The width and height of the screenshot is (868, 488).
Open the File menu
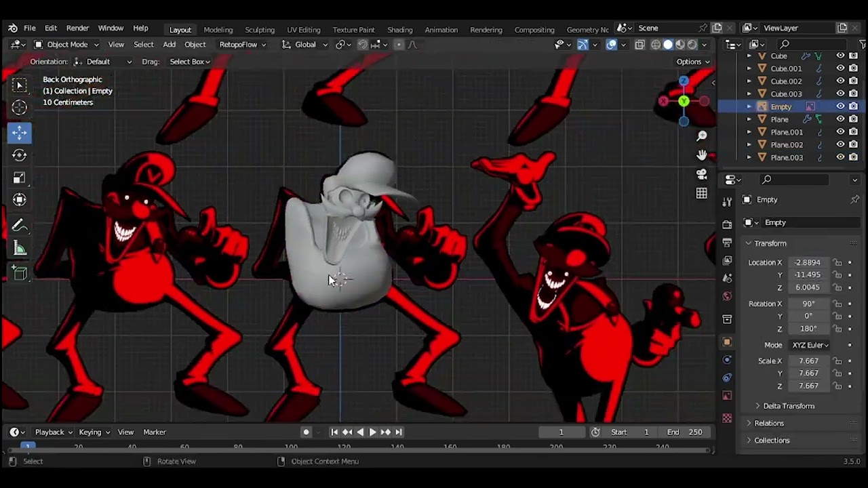[30, 28]
